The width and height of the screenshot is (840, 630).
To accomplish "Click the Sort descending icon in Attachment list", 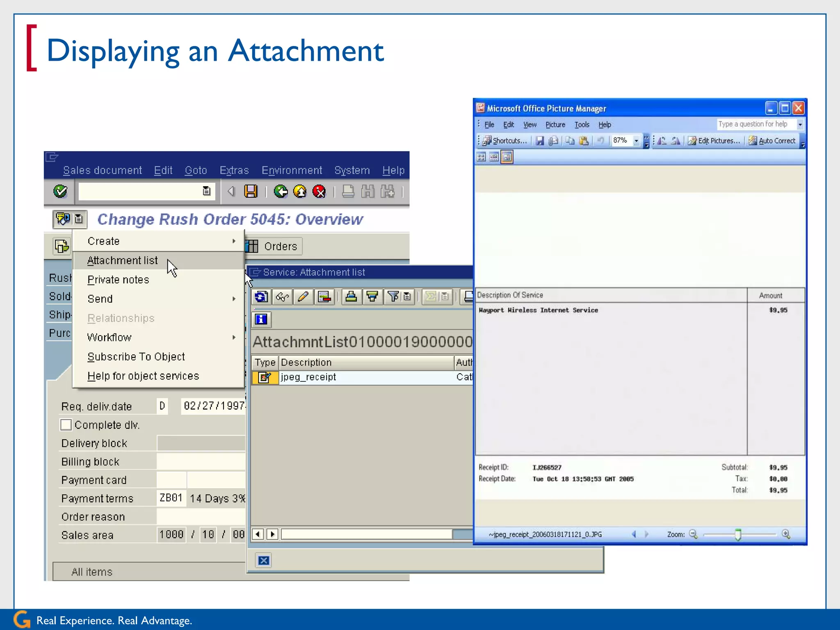I will coord(372,297).
